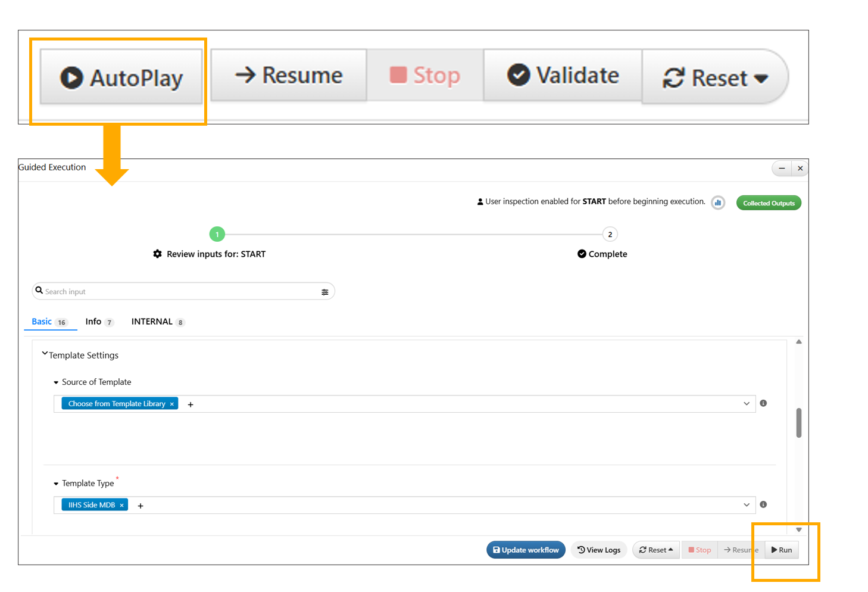
Task: Collapse the Source of Template group
Action: point(56,382)
